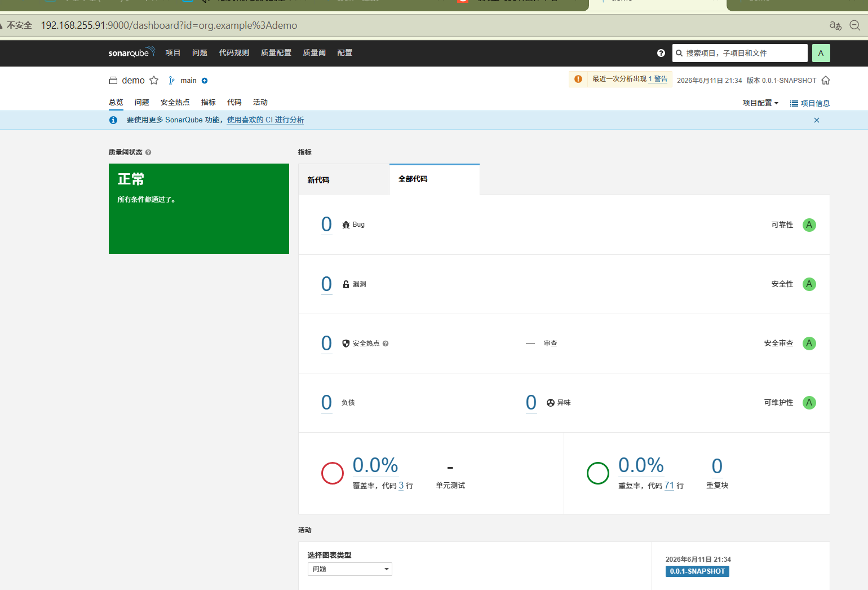
Task: Click the vulnerability lock icon
Action: click(346, 284)
